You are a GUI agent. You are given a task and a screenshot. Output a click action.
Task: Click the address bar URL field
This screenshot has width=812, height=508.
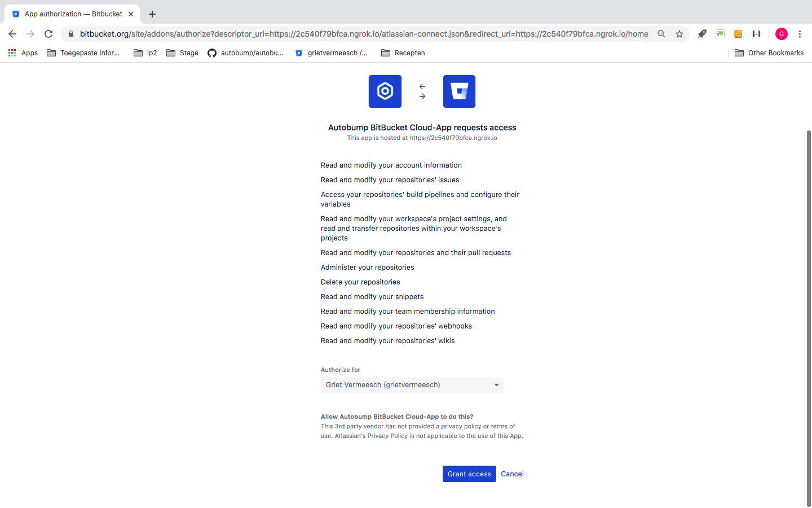point(364,34)
